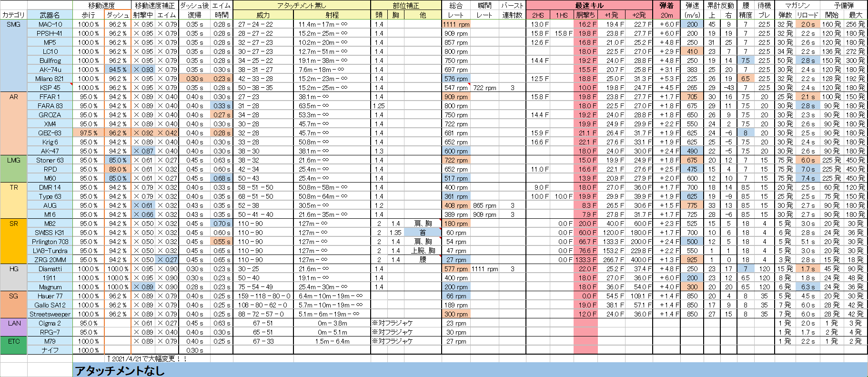Viewport: 868px width, 377px height.
Task: Click the ※対フラジャケ note in the M79 row
Action: point(392,341)
